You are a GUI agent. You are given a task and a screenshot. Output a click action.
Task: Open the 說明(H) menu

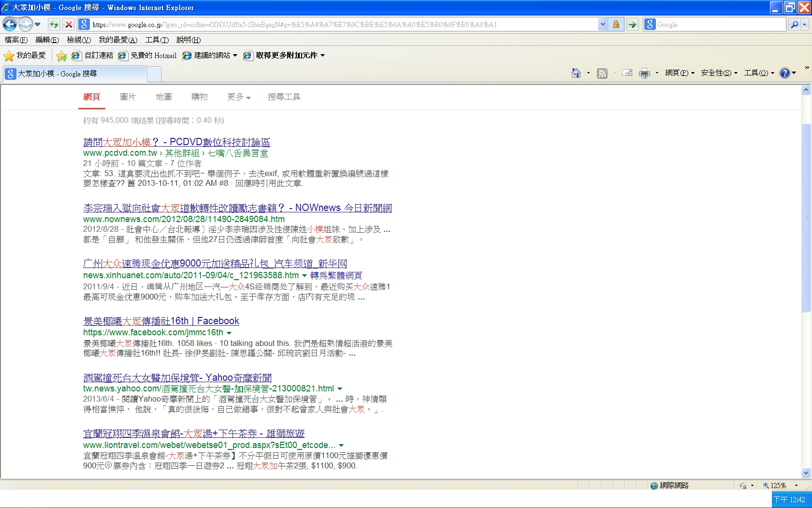point(188,40)
